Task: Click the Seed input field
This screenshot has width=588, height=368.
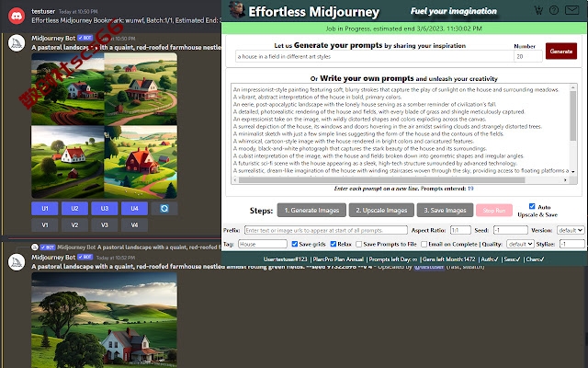Action: 511,230
